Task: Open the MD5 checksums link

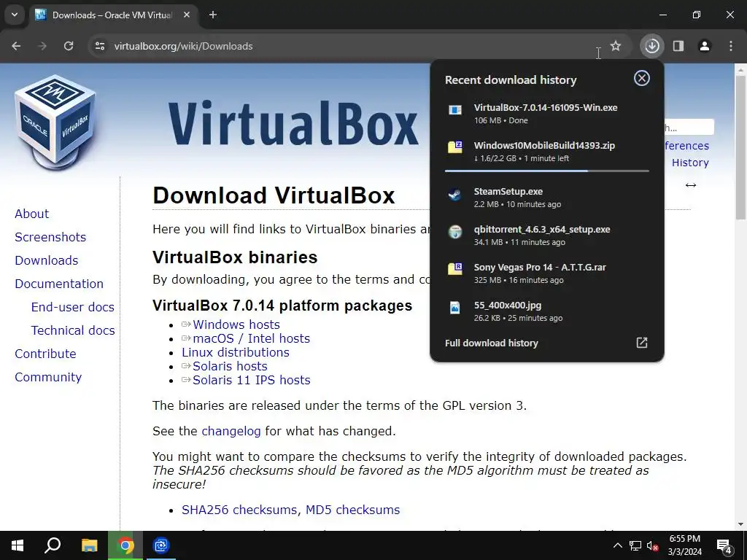Action: tap(352, 510)
